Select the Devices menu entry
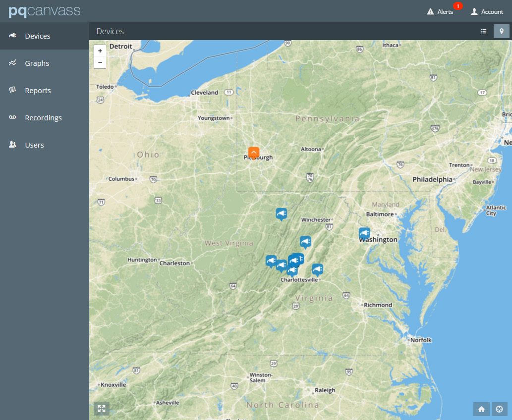Image resolution: width=512 pixels, height=420 pixels. click(37, 36)
